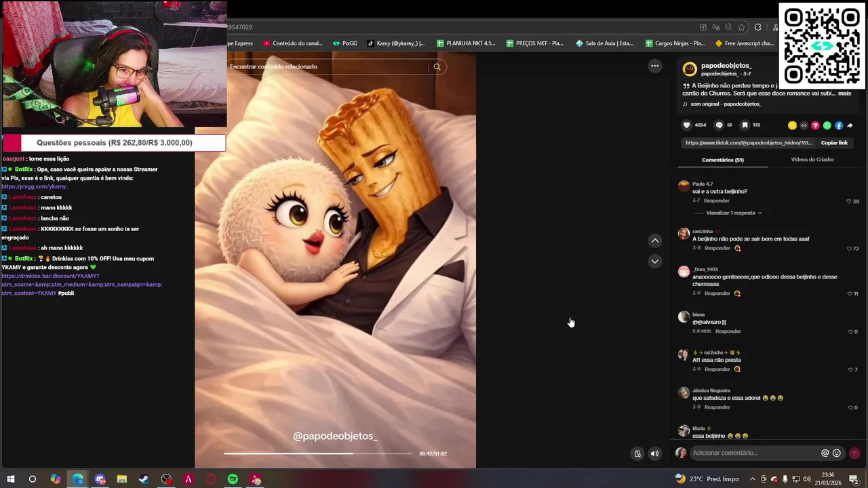This screenshot has height=488, width=868.
Task: Open the Windows notification center
Action: [x=853, y=479]
